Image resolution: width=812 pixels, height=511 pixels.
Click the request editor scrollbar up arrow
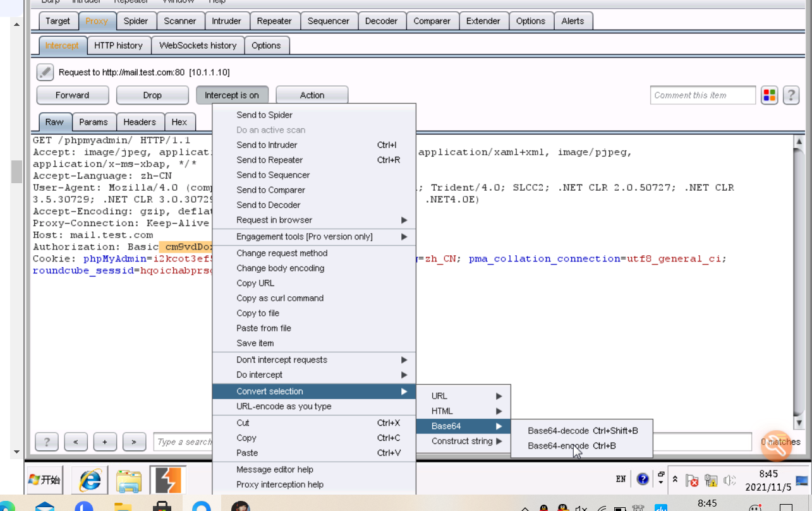799,141
